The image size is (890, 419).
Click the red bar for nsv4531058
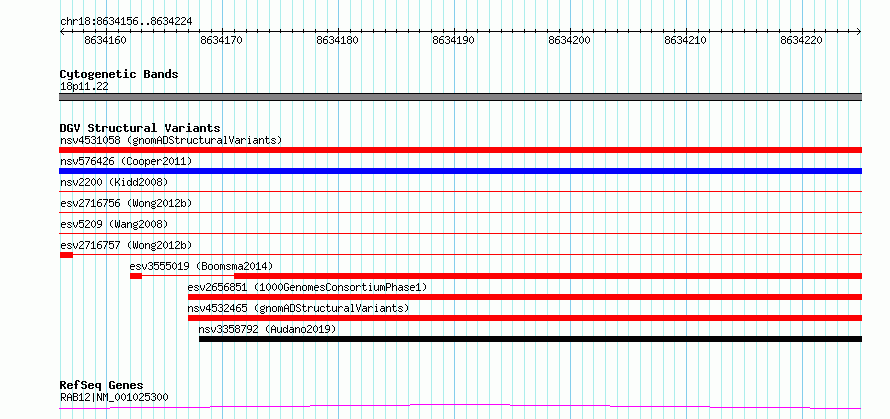point(460,150)
